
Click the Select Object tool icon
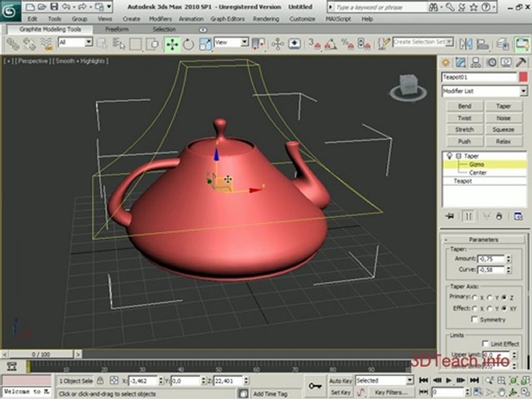102,44
